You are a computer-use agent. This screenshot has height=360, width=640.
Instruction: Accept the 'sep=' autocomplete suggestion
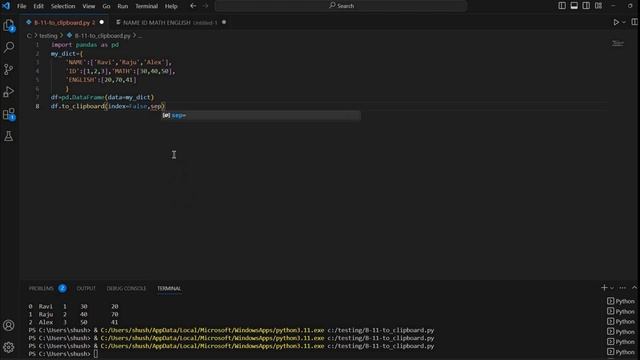coord(261,116)
